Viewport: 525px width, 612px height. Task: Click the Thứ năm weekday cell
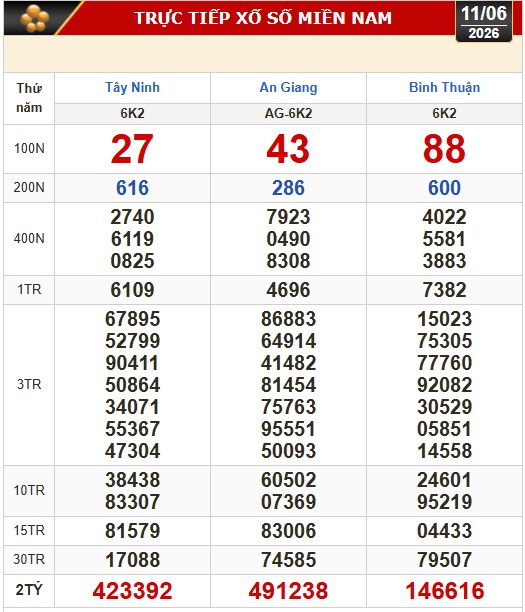[29, 98]
